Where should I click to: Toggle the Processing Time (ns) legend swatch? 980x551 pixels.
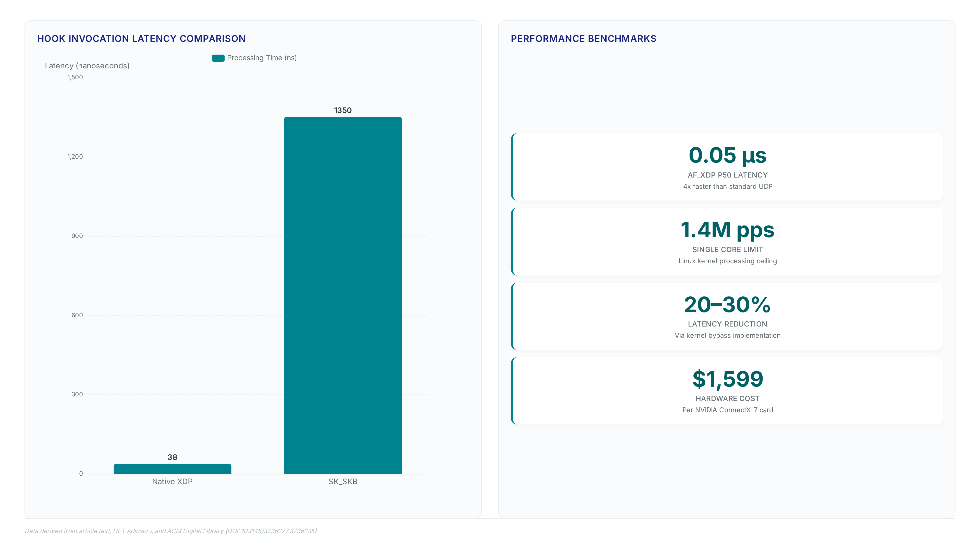point(218,58)
